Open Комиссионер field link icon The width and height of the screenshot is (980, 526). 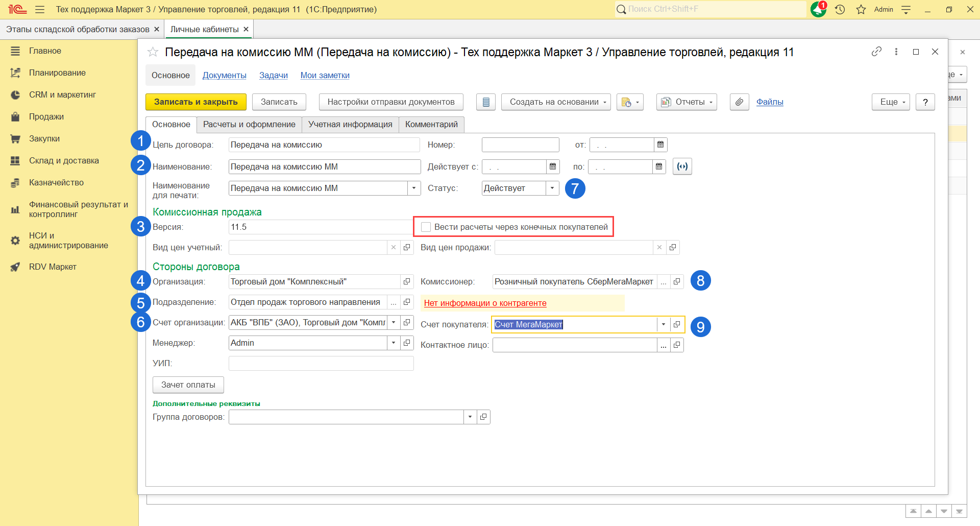click(677, 282)
